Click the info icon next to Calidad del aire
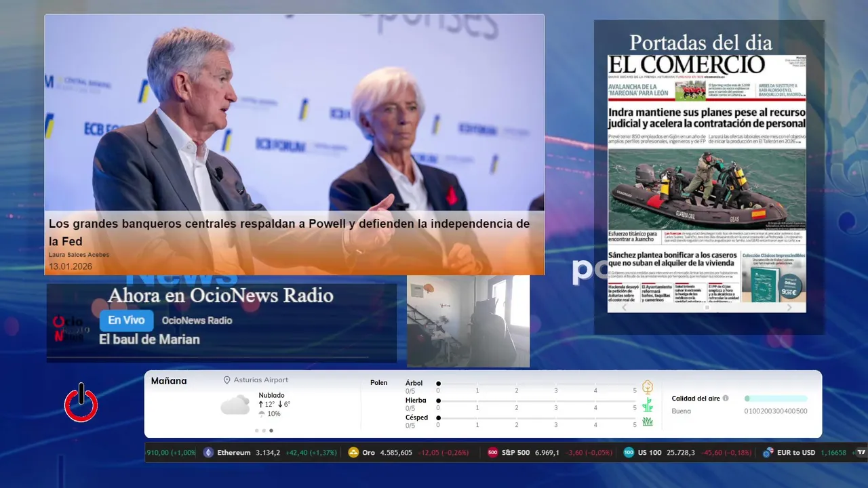Image resolution: width=868 pixels, height=488 pixels. tap(726, 399)
